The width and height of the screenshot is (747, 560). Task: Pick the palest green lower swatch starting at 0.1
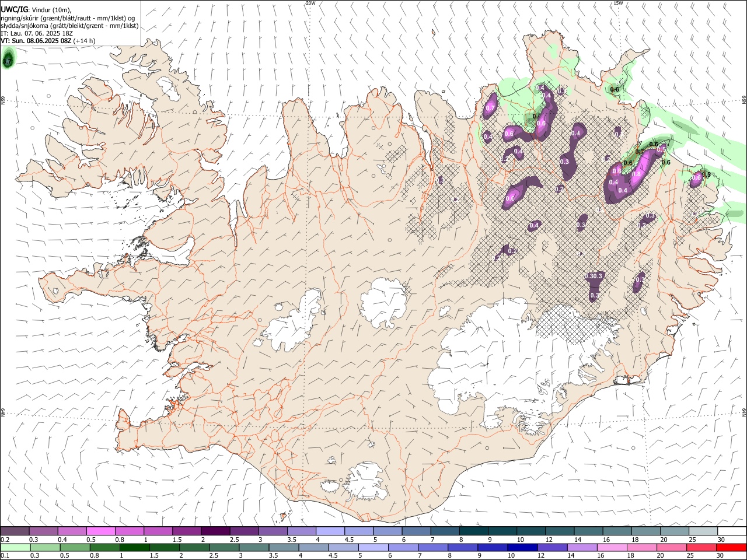pyautogui.click(x=15, y=547)
